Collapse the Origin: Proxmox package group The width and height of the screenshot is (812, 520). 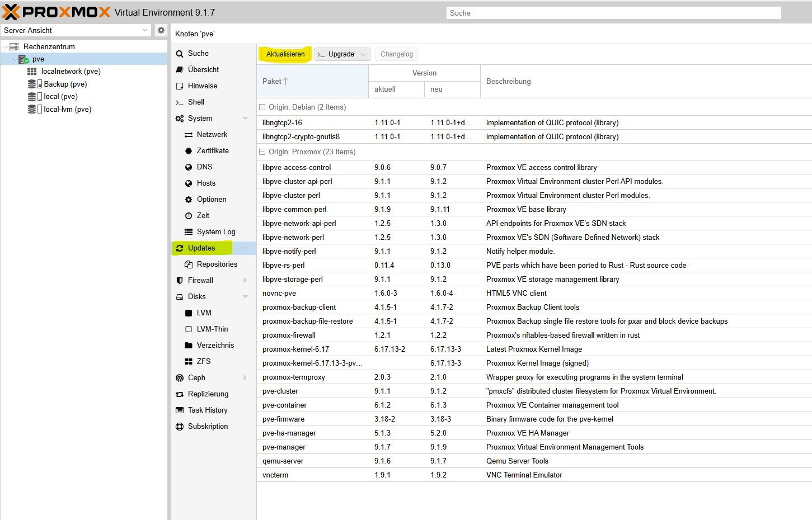pos(262,152)
